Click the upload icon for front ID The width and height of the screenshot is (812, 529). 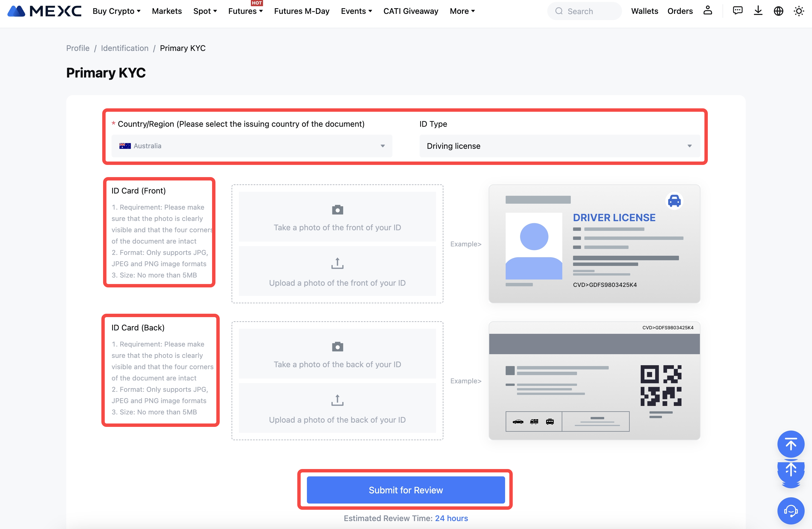tap(337, 263)
